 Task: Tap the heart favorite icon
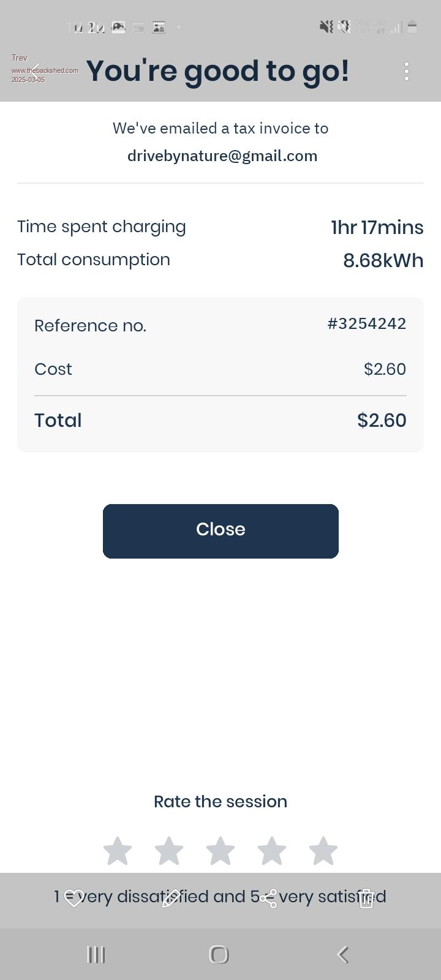[74, 899]
